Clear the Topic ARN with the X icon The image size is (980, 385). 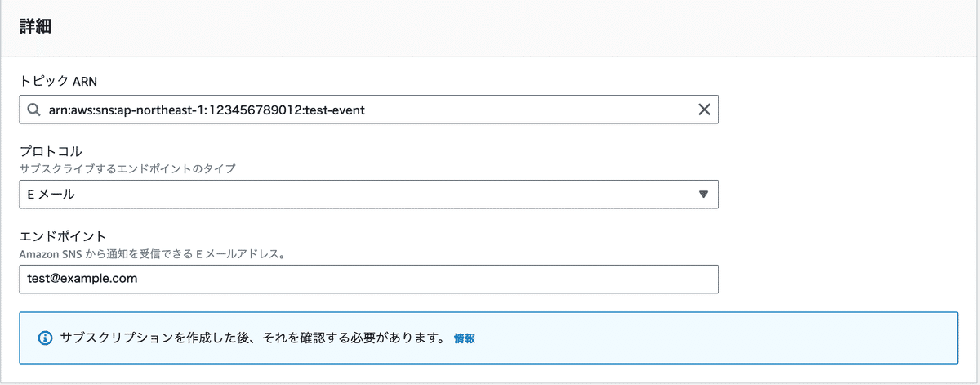click(x=704, y=110)
